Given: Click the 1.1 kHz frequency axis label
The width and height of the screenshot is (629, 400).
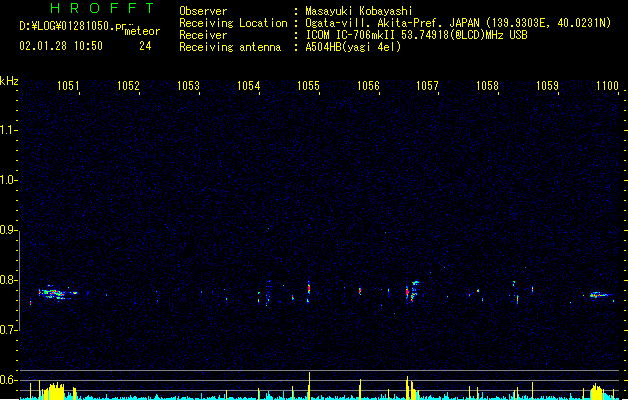Looking at the screenshot, I should point(8,130).
